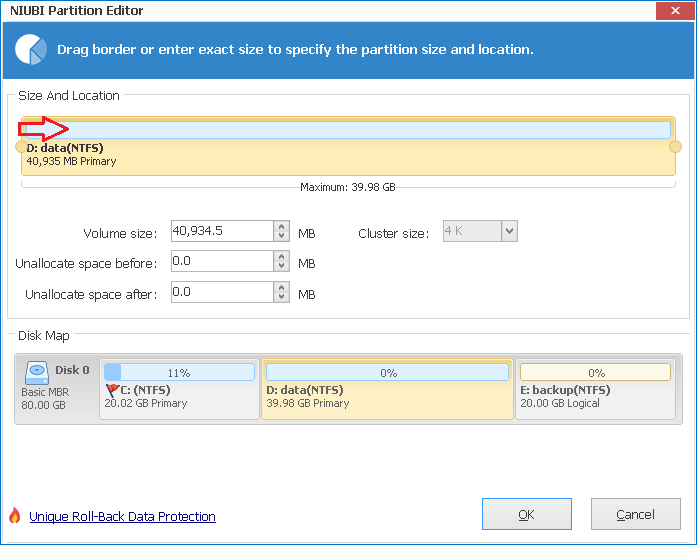697x545 pixels.
Task: Increase Unallocate space after value
Action: tap(281, 287)
